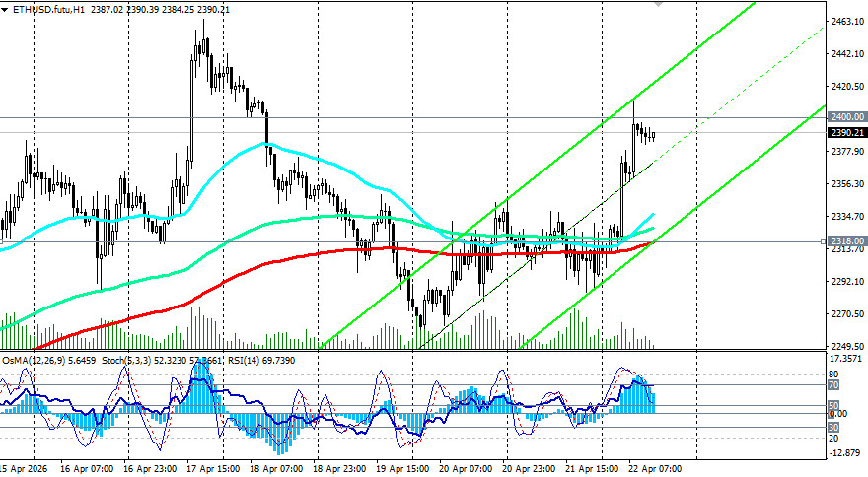Image resolution: width=868 pixels, height=477 pixels.
Task: Click the 21 Apr 15:00 time label
Action: (592, 469)
